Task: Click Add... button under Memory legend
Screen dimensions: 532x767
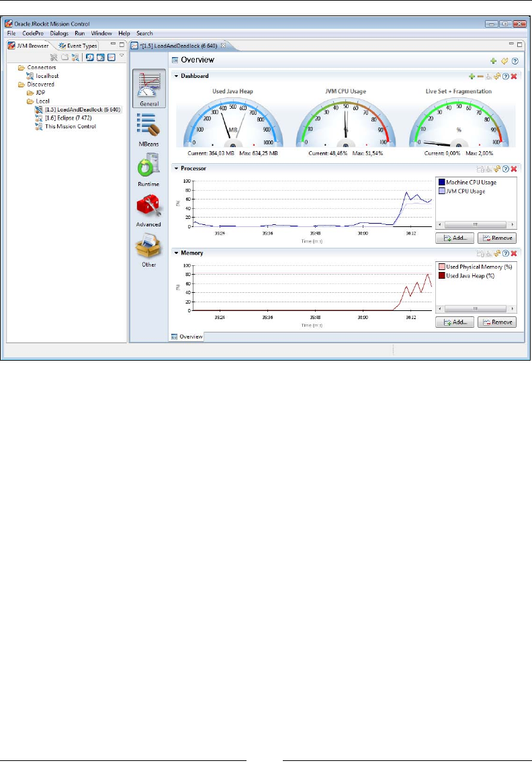Action: tap(455, 322)
